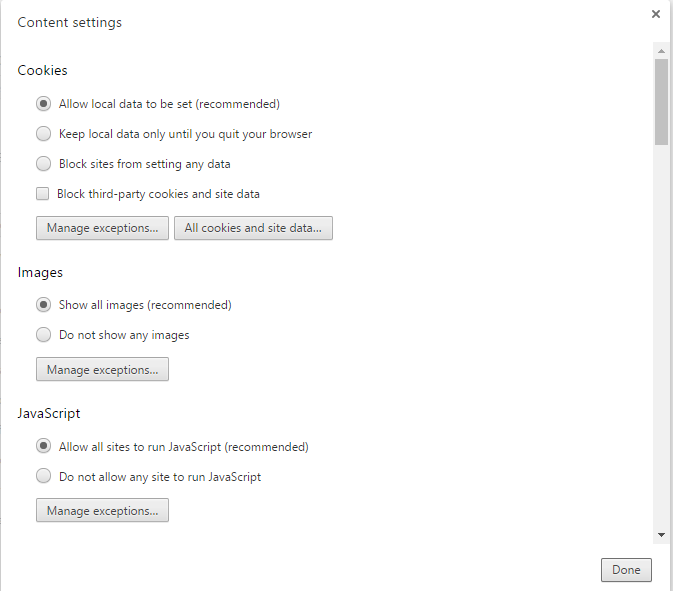
Task: Select Allow local data to be set
Action: [x=44, y=104]
